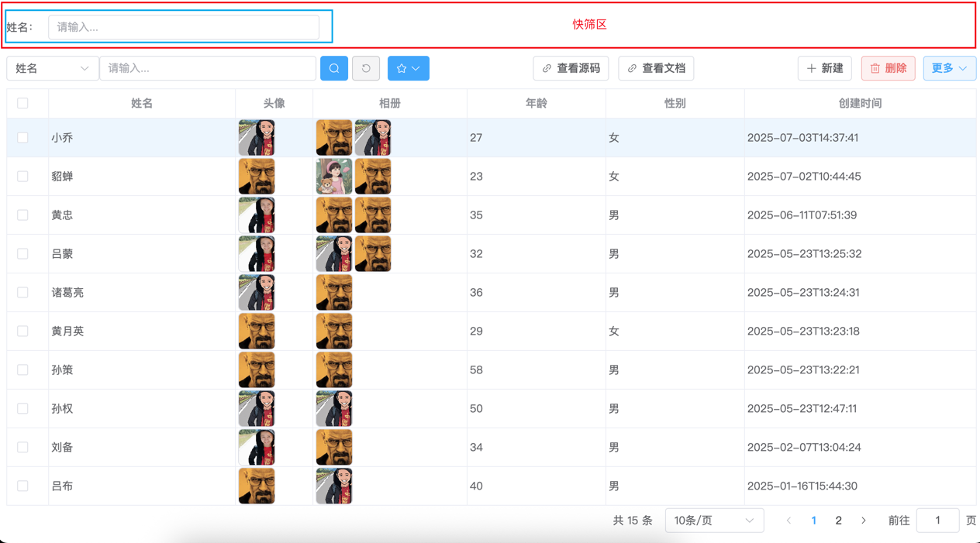This screenshot has height=543, width=980.
Task: Click 貂蝉's avatar thumbnail in 头像 column
Action: tap(257, 177)
